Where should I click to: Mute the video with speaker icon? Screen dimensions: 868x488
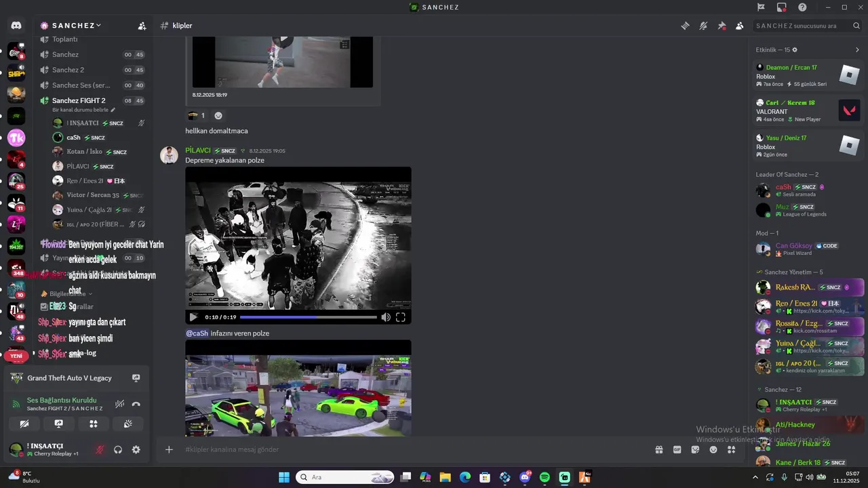click(x=385, y=317)
